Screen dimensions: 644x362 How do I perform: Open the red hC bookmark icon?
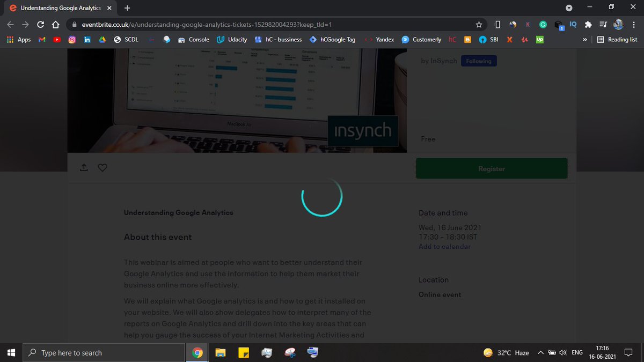coord(452,40)
